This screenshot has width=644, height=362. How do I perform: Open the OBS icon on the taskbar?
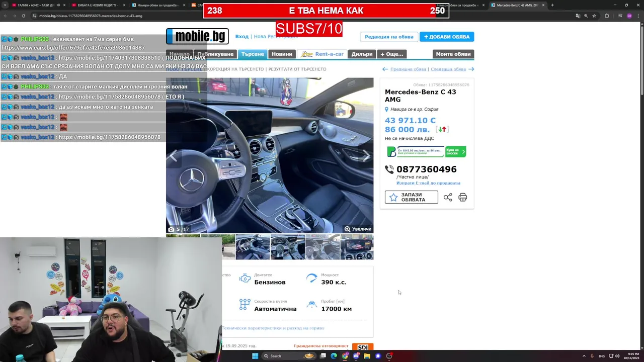(x=389, y=356)
